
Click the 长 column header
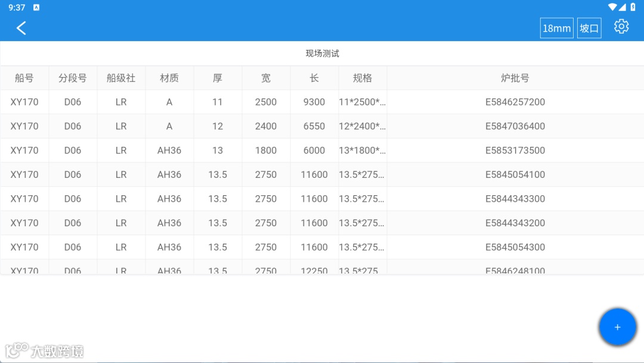[314, 78]
